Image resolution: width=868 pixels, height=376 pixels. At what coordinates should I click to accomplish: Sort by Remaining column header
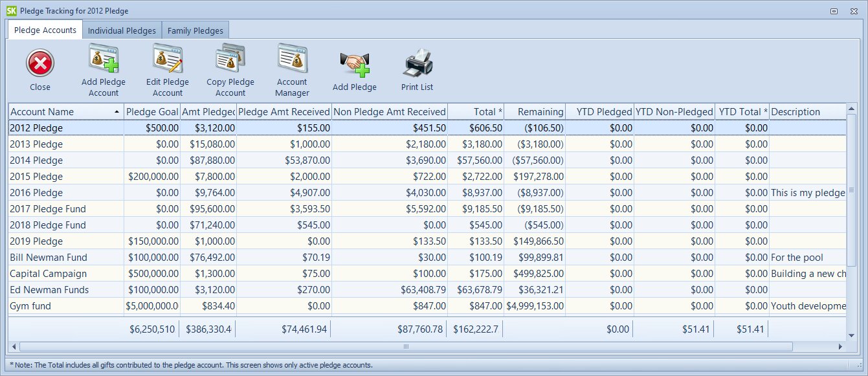[535, 112]
